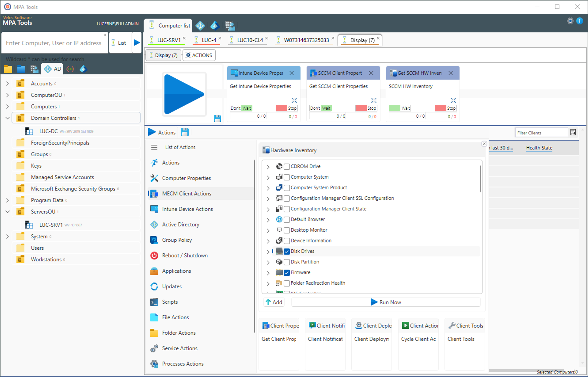Close the Intune Device Properties action card
The image size is (588, 377).
coord(292,73)
